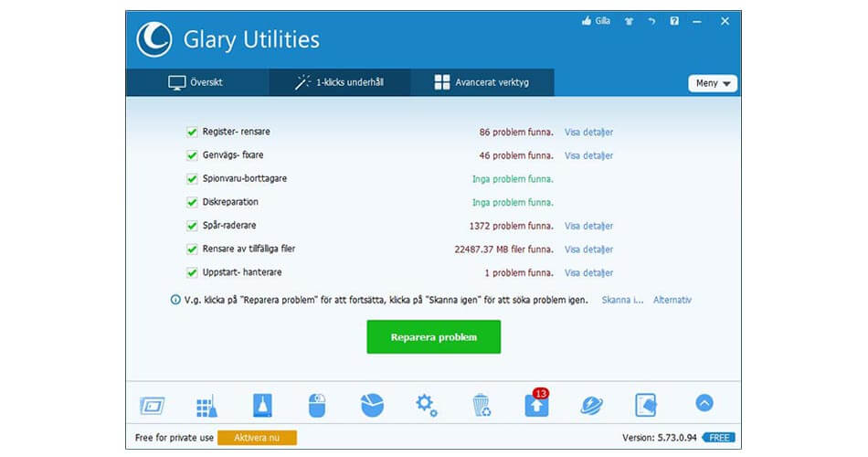Open the recycle bin uninstaller icon
The image size is (868, 457).
482,405
